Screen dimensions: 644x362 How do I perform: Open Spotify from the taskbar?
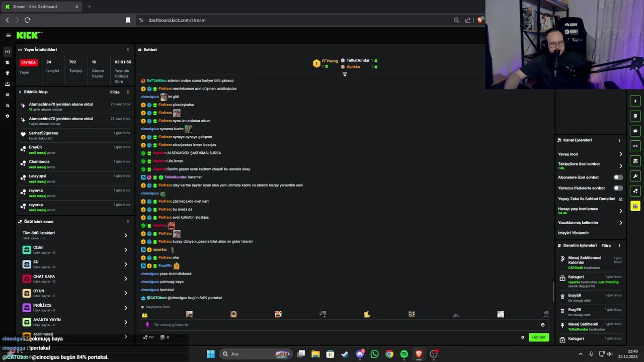pyautogui.click(x=404, y=354)
